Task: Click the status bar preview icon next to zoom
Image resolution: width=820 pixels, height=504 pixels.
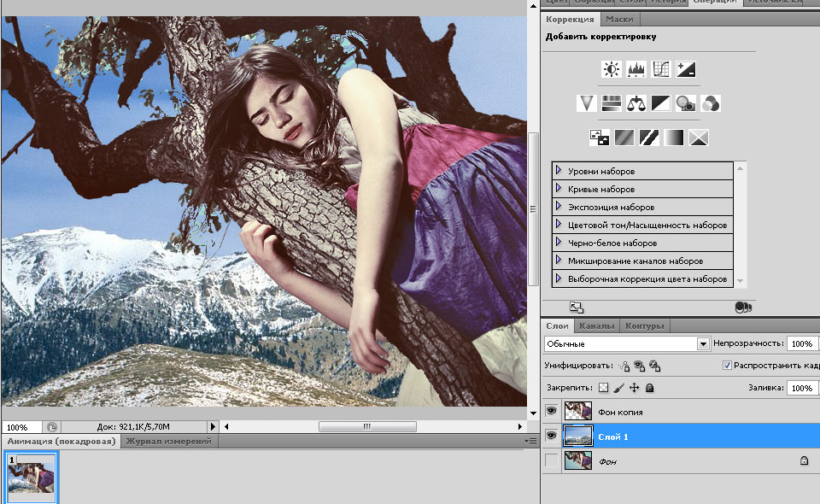Action: (52, 426)
